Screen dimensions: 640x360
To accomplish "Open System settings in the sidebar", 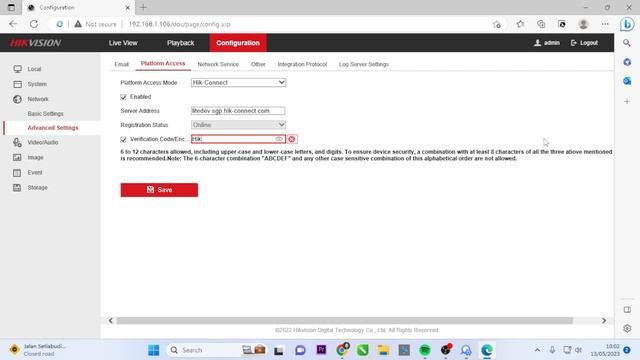I will pos(37,84).
